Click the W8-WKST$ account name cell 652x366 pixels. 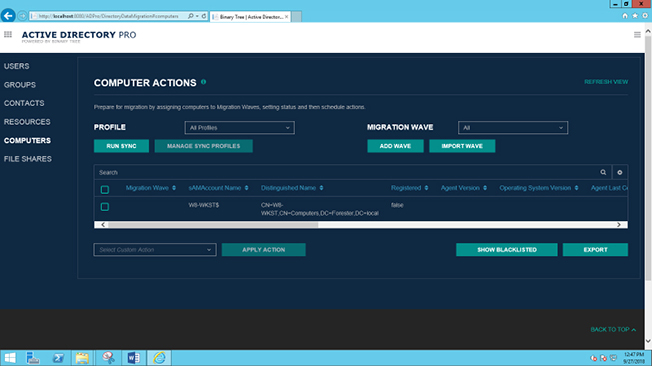point(204,205)
